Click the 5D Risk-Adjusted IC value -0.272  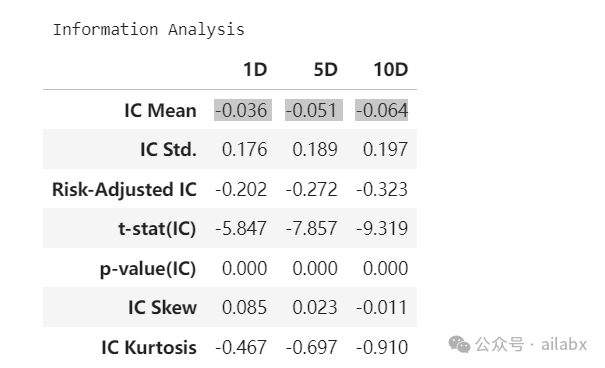point(311,189)
